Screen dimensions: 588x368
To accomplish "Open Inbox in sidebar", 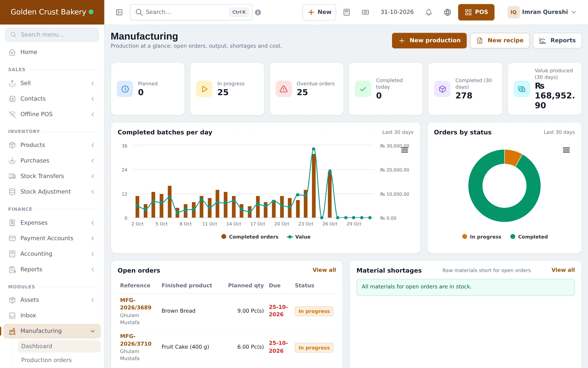I will 52,315.
